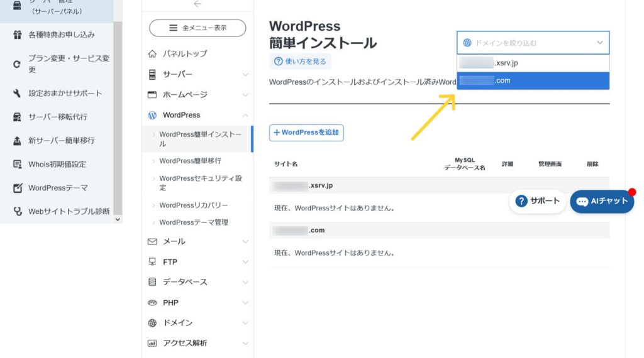644x358 pixels.
Task: Click the left sidebar scrollbar down arrow
Action: pos(118,219)
